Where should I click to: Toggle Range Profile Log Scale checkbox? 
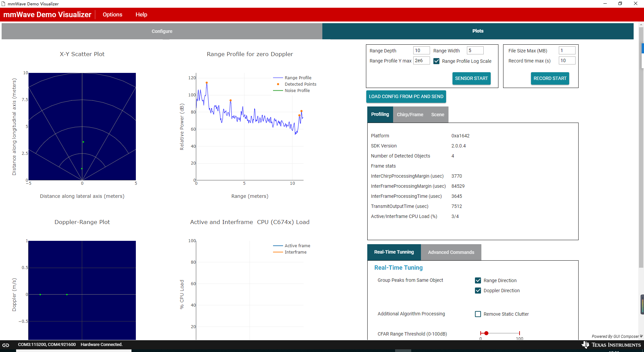tap(436, 61)
